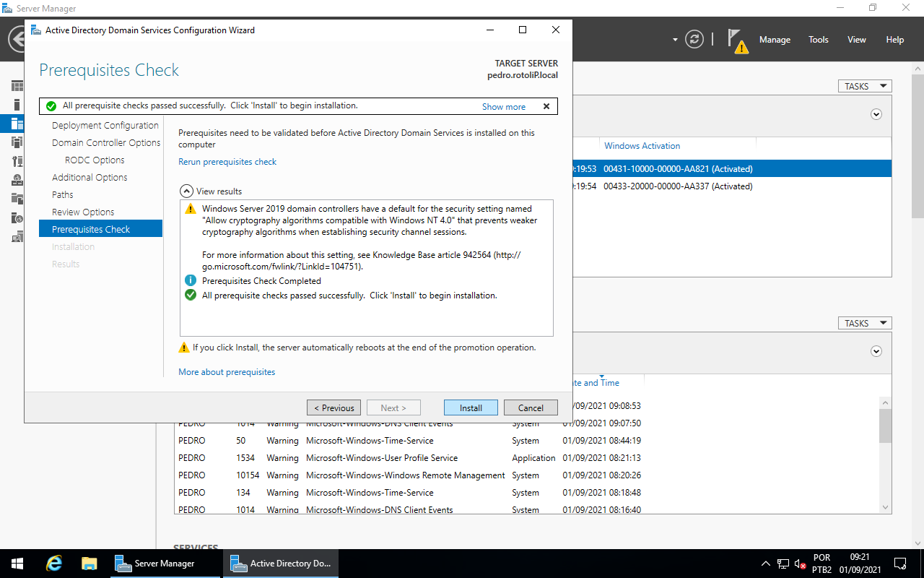Select the Local Server sidebar icon

pos(17,103)
